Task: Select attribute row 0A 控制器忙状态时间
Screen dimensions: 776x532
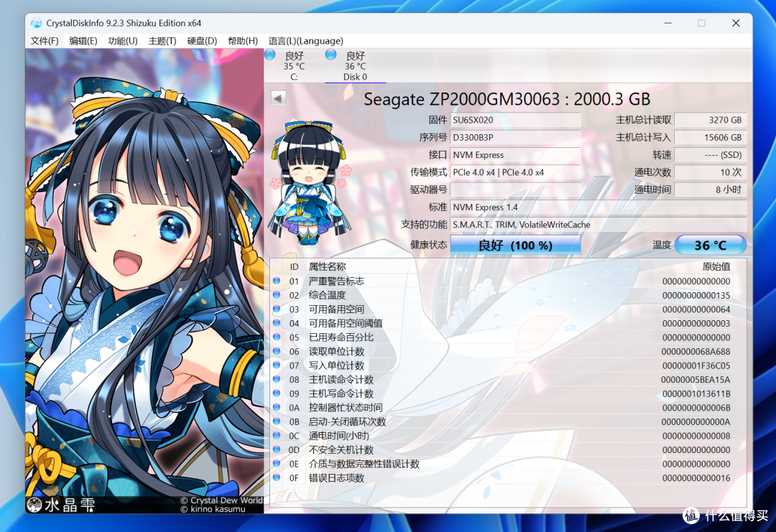Action: tap(502, 407)
